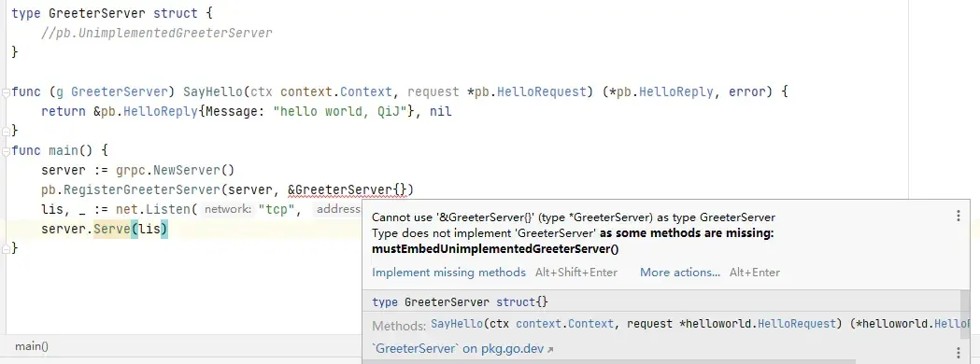Click context.Context in the SayHello signature in code
The height and width of the screenshot is (364, 980).
click(x=336, y=91)
